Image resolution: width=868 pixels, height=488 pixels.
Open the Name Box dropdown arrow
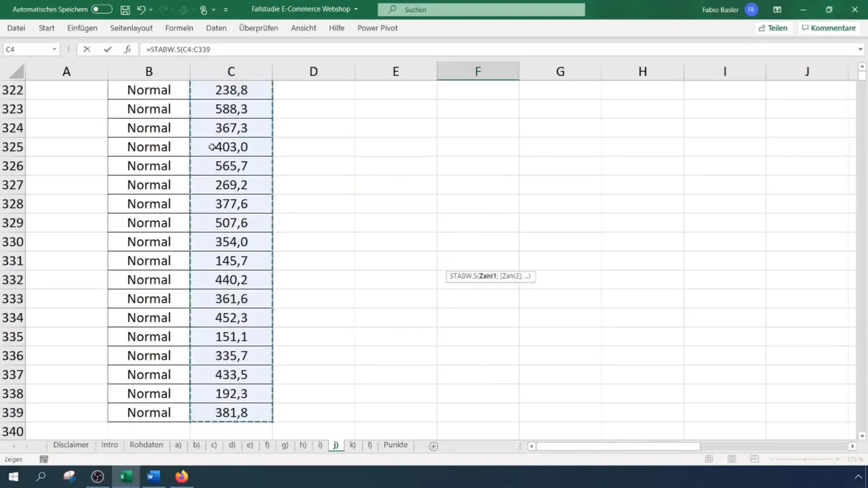(54, 49)
